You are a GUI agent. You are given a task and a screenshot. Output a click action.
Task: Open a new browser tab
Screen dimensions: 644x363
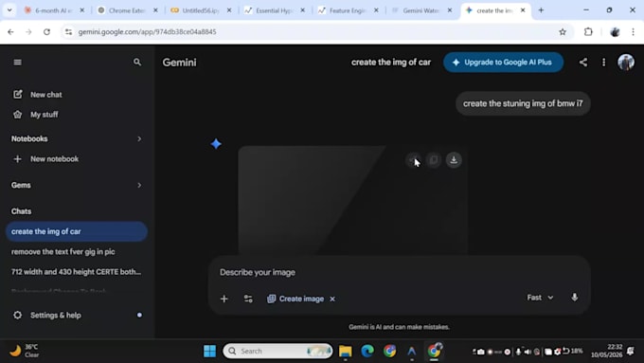541,10
